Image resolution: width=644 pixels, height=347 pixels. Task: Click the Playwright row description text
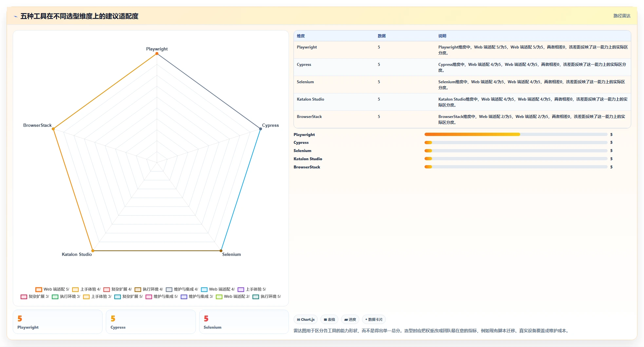[533, 50]
